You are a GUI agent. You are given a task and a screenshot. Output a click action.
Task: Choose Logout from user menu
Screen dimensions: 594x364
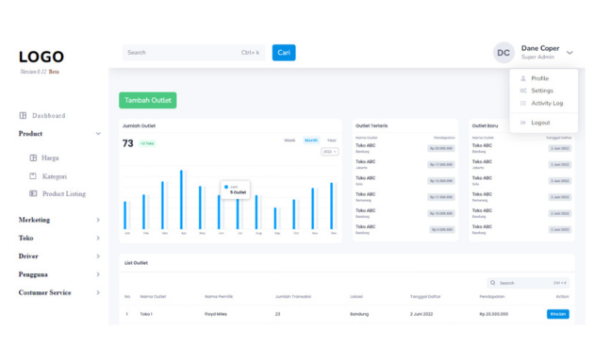click(x=540, y=123)
